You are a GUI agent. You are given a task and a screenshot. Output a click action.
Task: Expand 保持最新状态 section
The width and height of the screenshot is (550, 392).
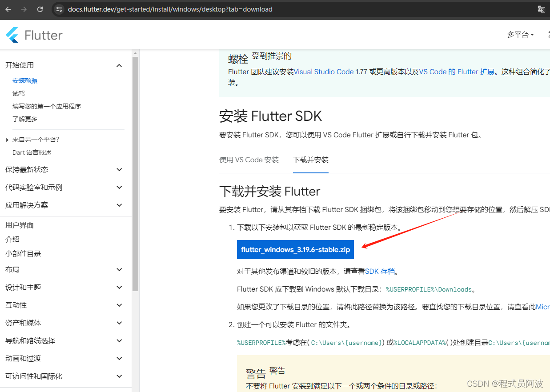click(x=119, y=170)
